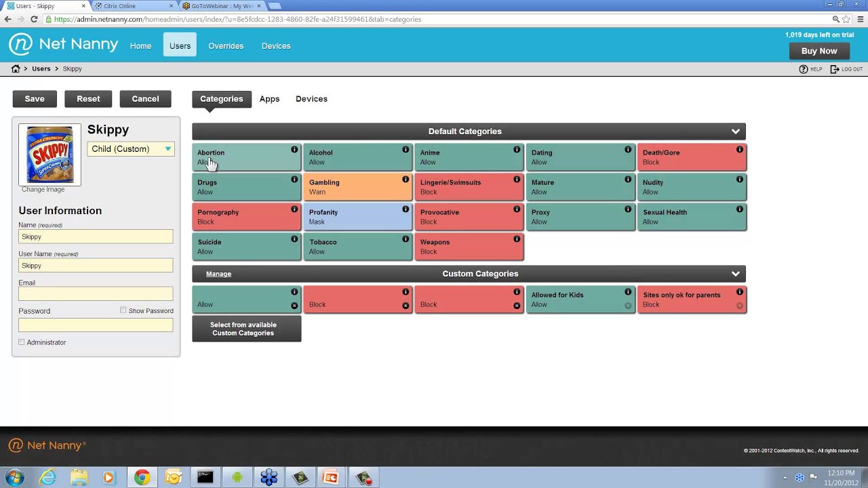Open info icon on Pornography category
The image size is (868, 488).
coord(294,209)
